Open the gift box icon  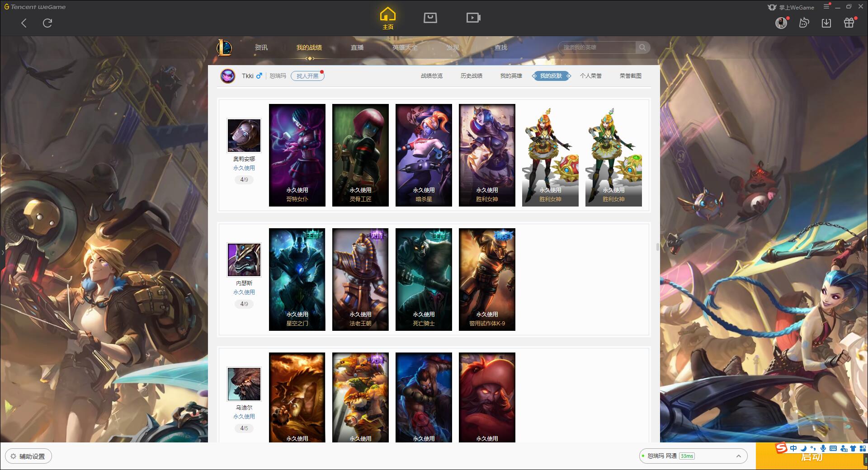pyautogui.click(x=849, y=23)
